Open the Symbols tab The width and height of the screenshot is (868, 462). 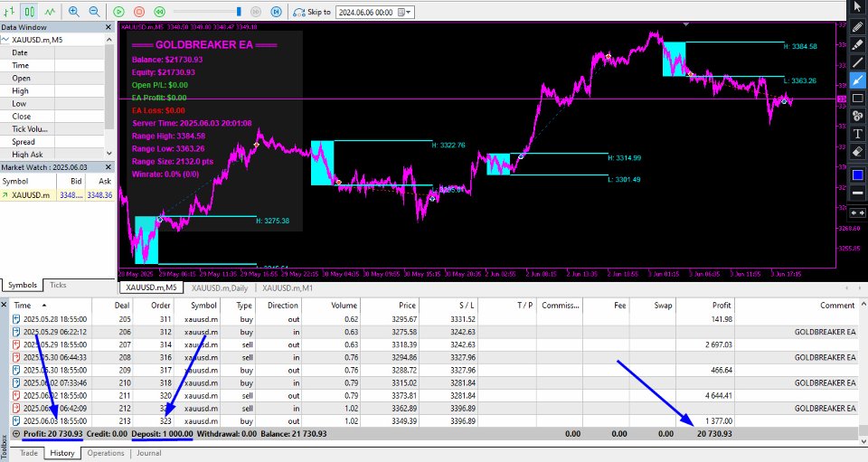[x=22, y=285]
